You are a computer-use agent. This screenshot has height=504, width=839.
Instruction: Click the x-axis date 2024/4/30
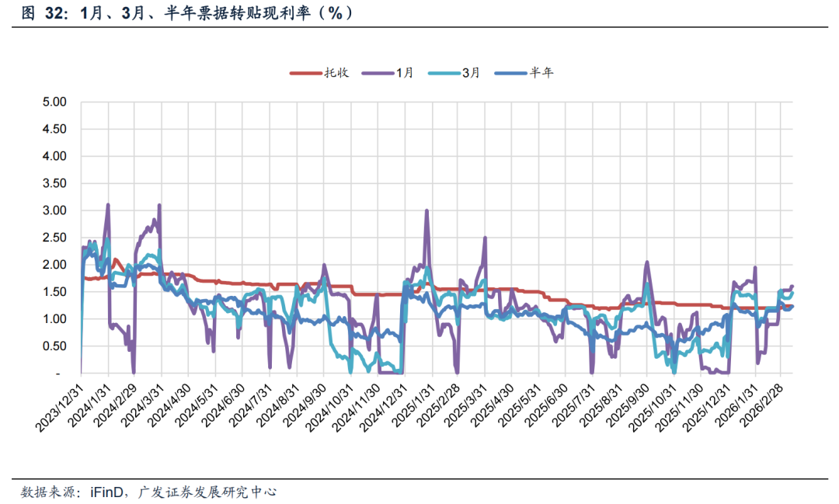[169, 406]
